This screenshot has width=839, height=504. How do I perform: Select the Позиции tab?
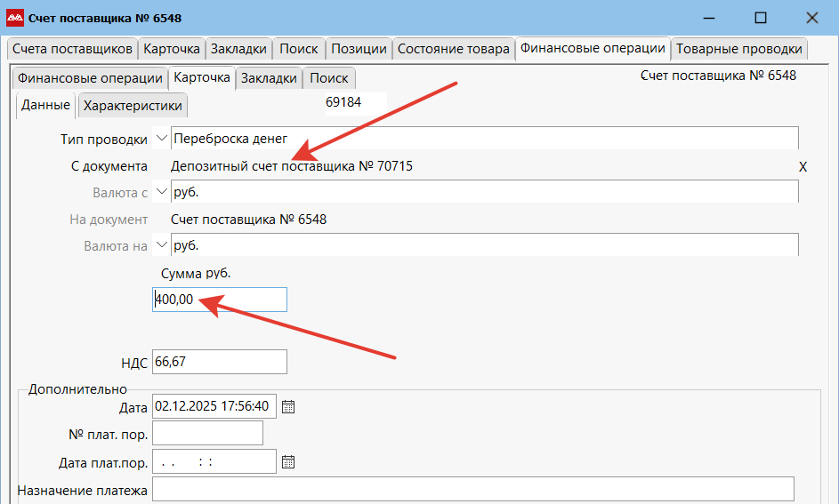click(x=359, y=49)
